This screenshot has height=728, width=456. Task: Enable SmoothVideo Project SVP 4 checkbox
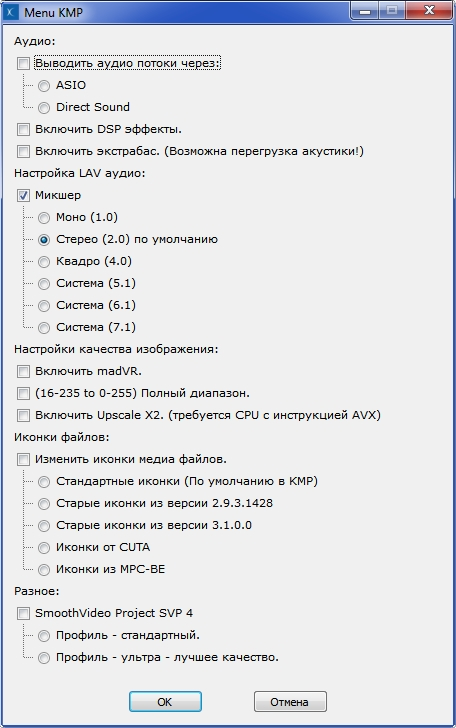point(23,613)
